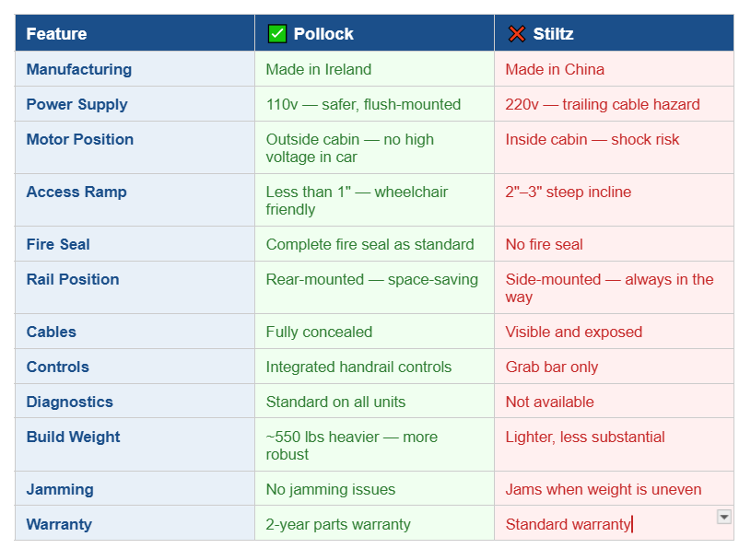The image size is (751, 560).
Task: Select the Pollock column header text
Action: click(x=323, y=34)
